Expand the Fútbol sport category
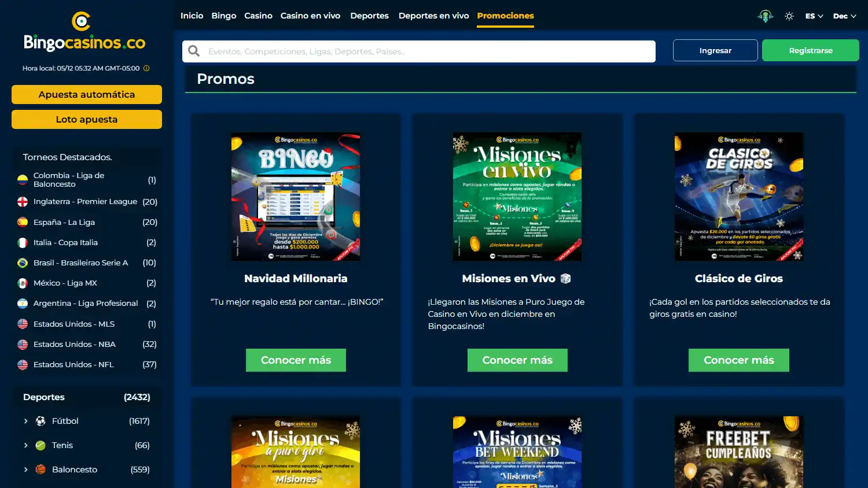This screenshot has width=868, height=488. coord(25,421)
